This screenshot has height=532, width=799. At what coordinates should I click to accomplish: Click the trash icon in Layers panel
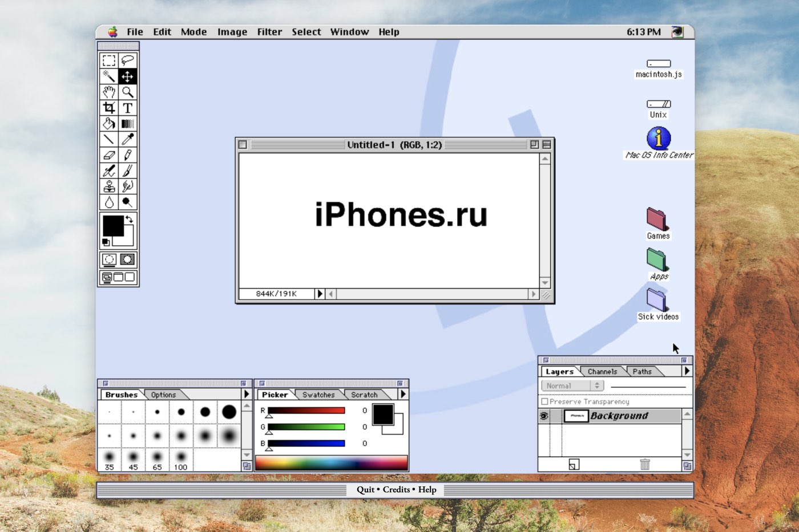(x=645, y=464)
